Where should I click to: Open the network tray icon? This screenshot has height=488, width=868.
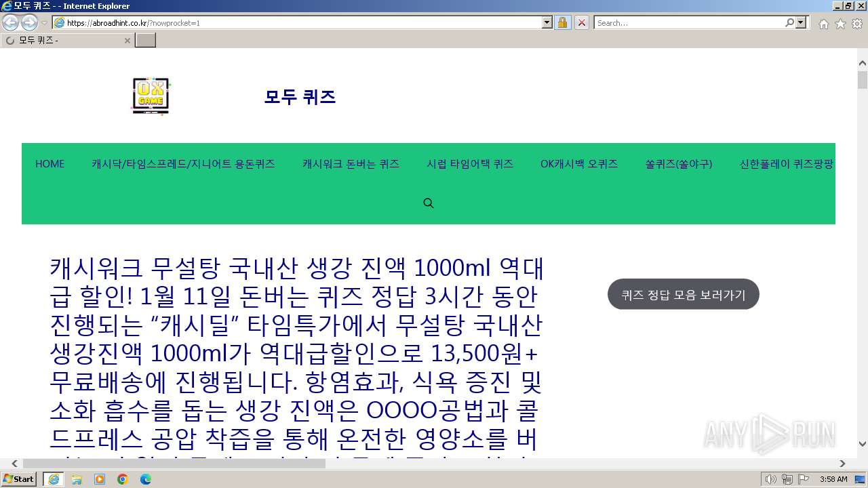click(x=787, y=479)
